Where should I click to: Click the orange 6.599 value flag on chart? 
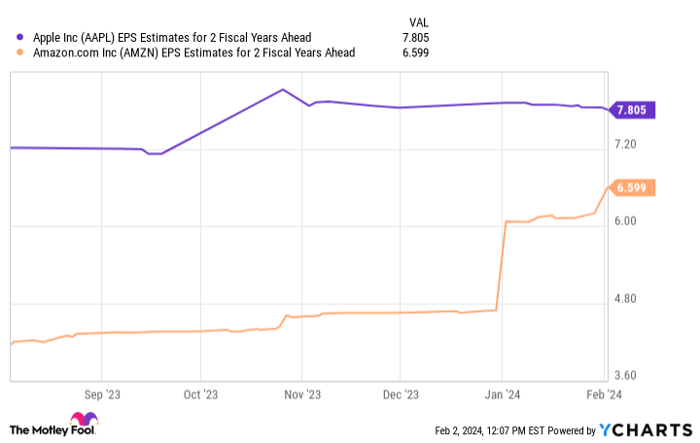(x=634, y=187)
